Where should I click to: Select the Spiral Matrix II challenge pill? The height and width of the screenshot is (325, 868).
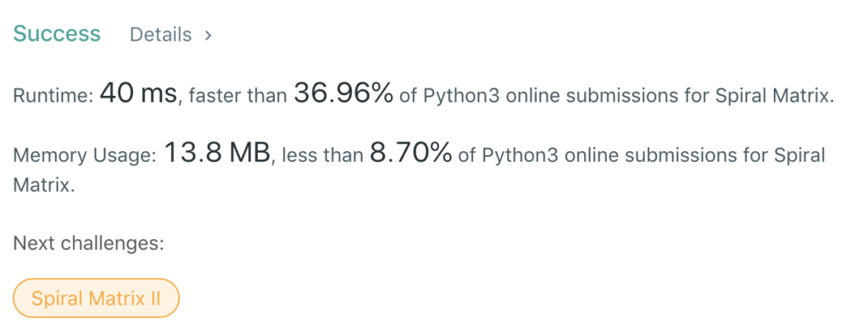pyautogui.click(x=97, y=299)
